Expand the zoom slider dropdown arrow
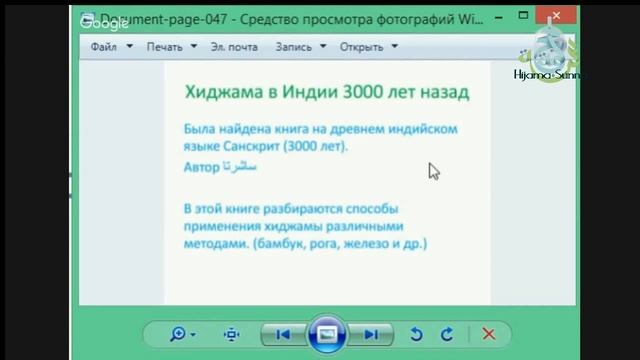Screen dimensions: 640x360 [x=193, y=335]
